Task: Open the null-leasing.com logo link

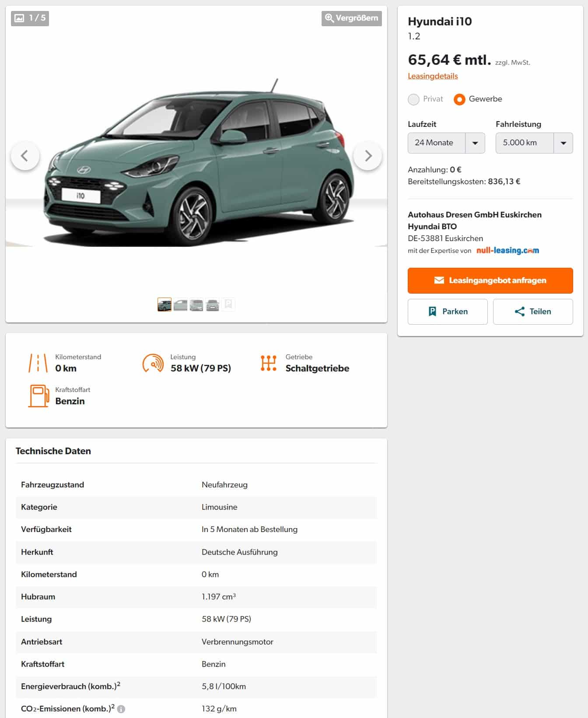Action: pos(507,250)
